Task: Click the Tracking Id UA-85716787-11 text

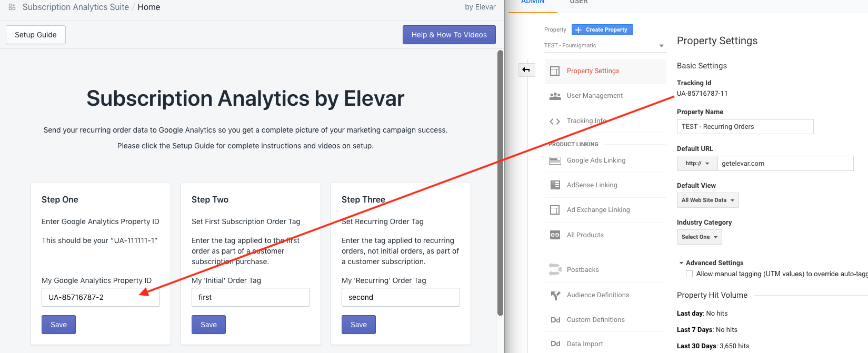Action: (702, 94)
